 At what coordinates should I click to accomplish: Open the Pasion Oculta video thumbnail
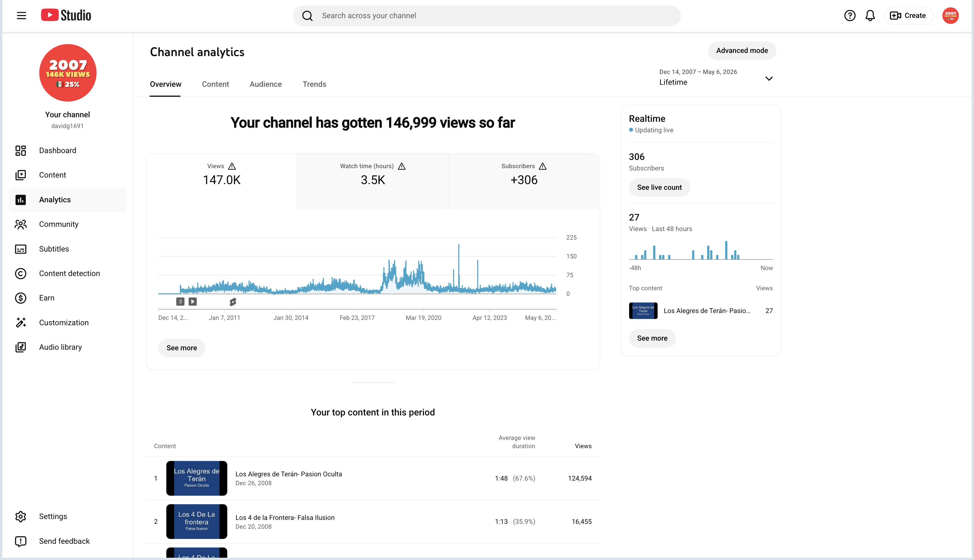197,478
